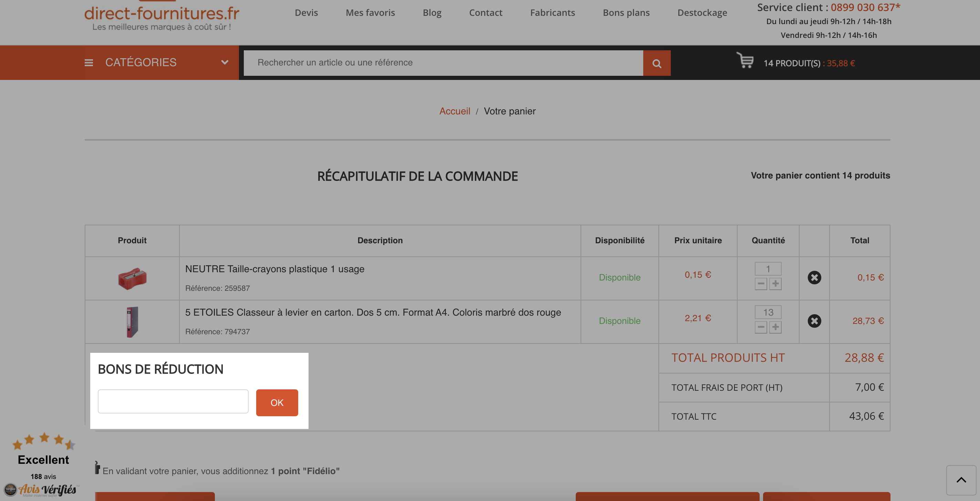Remove the classeur à levier item
The image size is (980, 501).
click(x=814, y=321)
